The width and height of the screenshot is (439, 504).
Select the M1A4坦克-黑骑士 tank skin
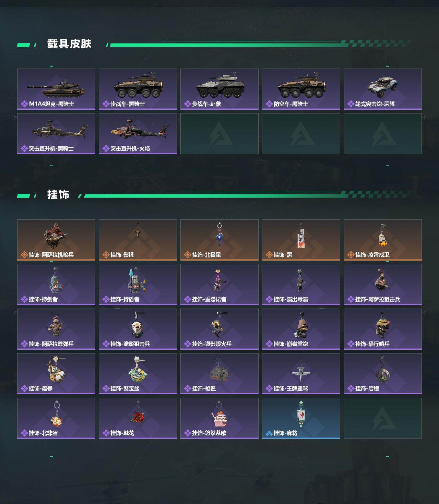(x=56, y=89)
